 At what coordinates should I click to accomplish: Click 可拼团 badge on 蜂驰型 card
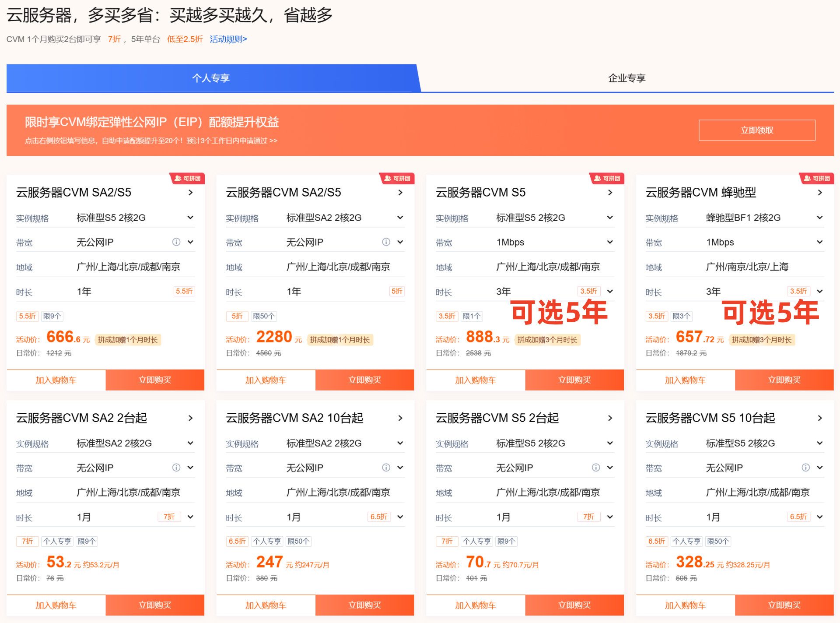pyautogui.click(x=816, y=179)
